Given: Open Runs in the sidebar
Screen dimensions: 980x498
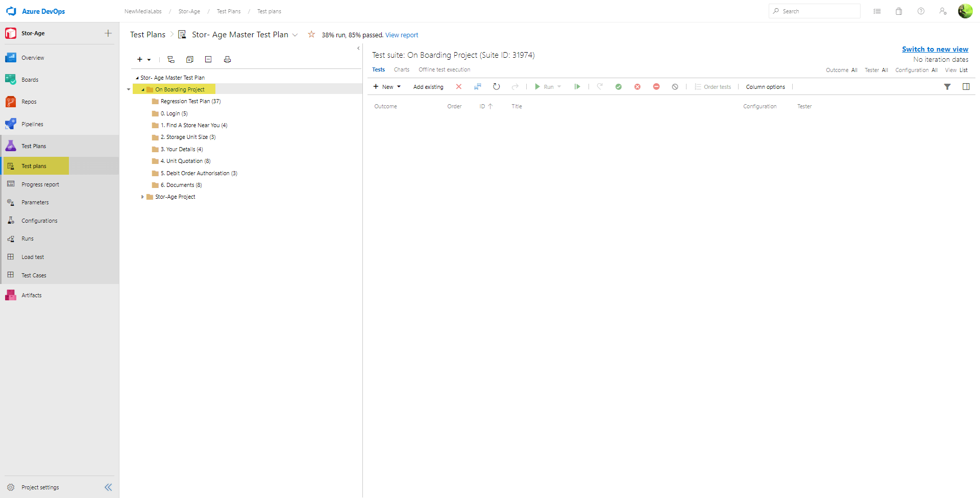Looking at the screenshot, I should 60,239.
